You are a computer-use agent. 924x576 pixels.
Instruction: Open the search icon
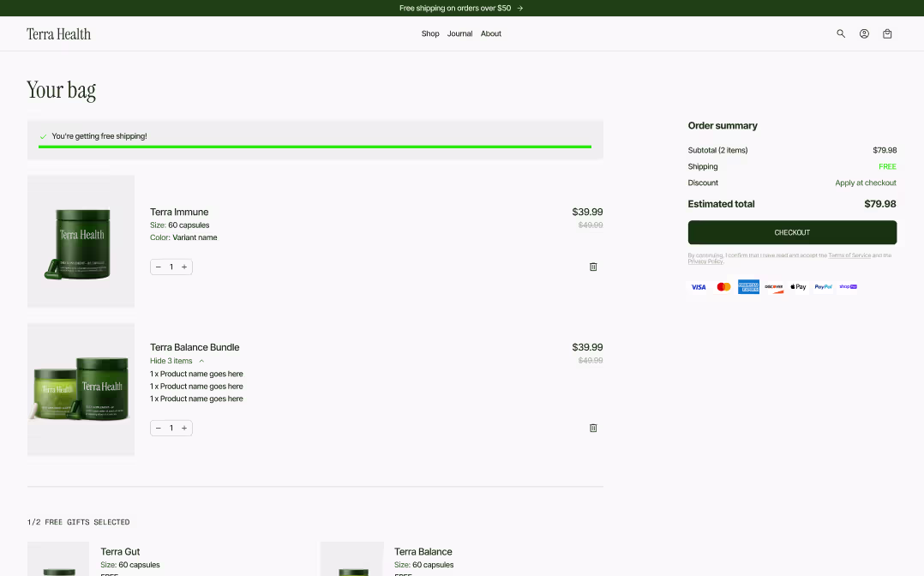[x=841, y=33]
